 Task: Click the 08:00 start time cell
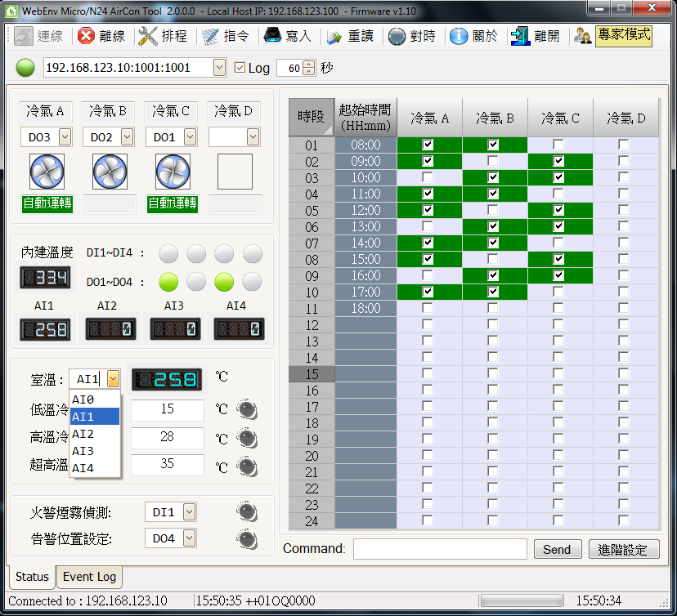click(x=365, y=145)
